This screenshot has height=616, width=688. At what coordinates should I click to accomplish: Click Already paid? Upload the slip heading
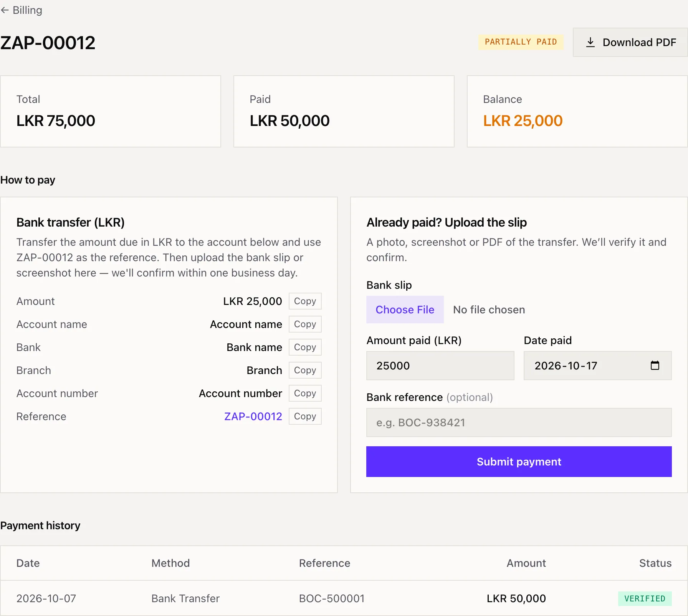447,222
